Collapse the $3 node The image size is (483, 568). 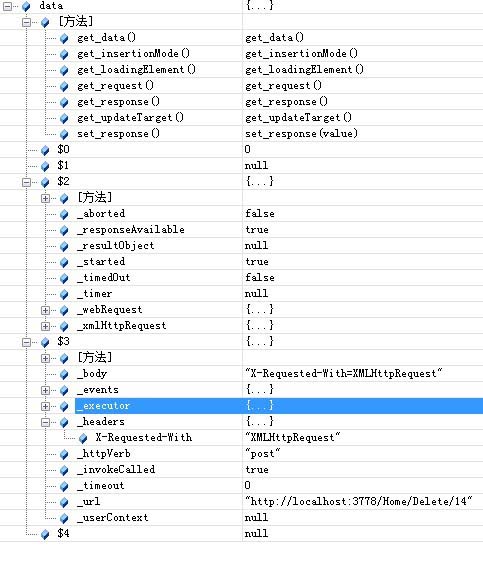[26, 342]
